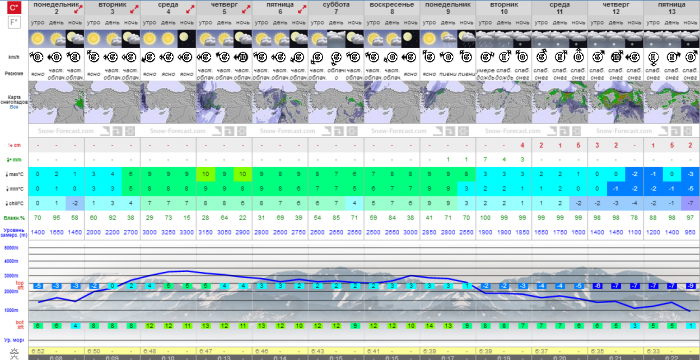Open понедельник 2 snowfall map thumbnail
The width and height of the screenshot is (700, 360).
pyautogui.click(x=56, y=102)
